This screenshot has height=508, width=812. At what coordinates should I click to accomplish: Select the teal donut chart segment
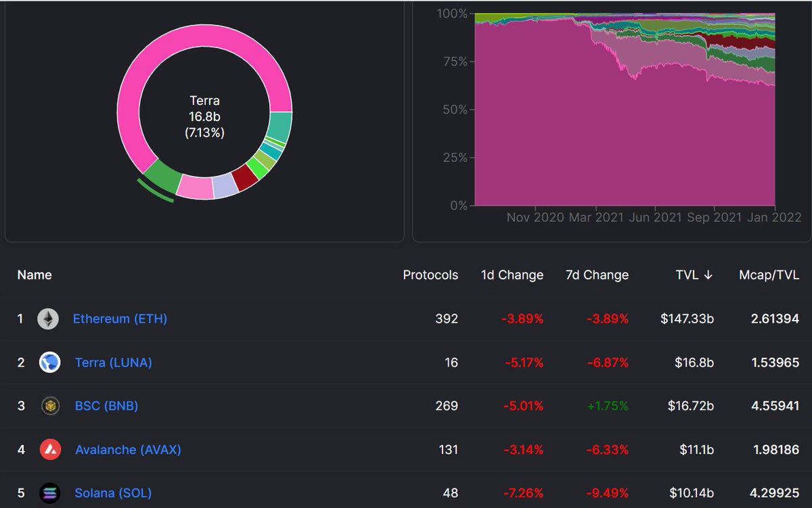tap(280, 126)
